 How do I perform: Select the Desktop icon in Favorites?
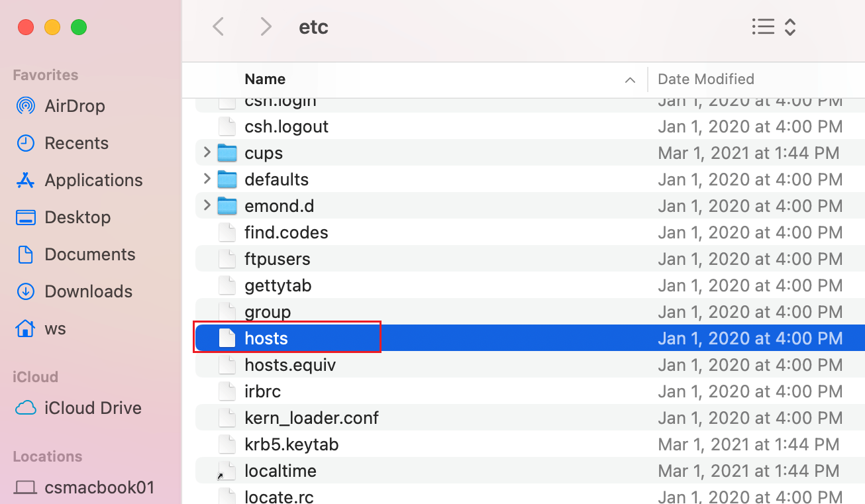click(25, 217)
